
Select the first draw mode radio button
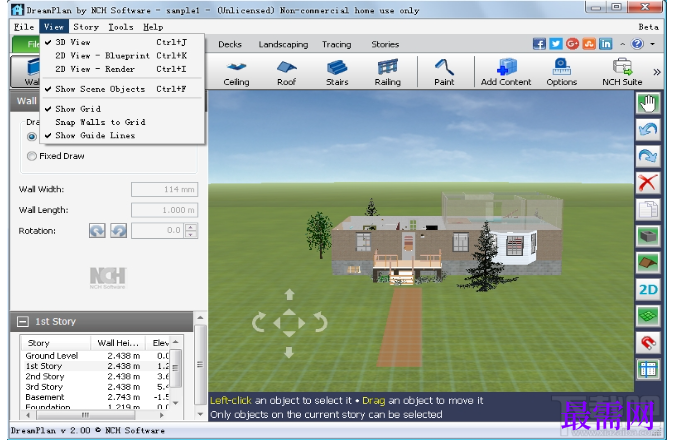32,137
